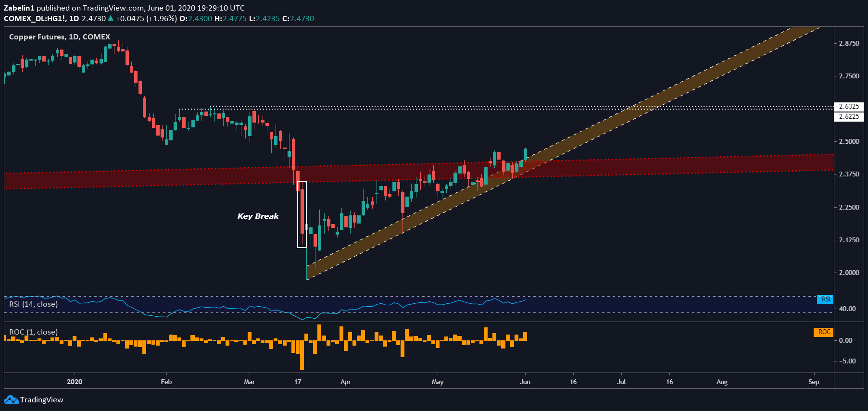Click the Aug date axis label
868x411 pixels.
(722, 382)
